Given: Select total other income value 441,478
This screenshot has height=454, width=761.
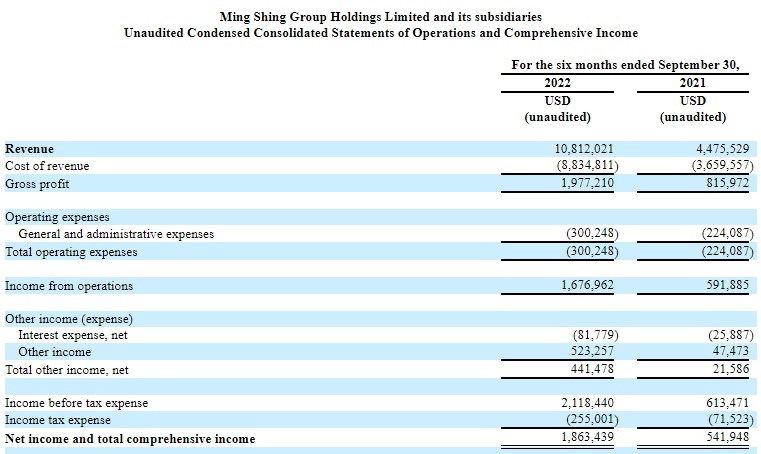Looking at the screenshot, I should coord(592,369).
